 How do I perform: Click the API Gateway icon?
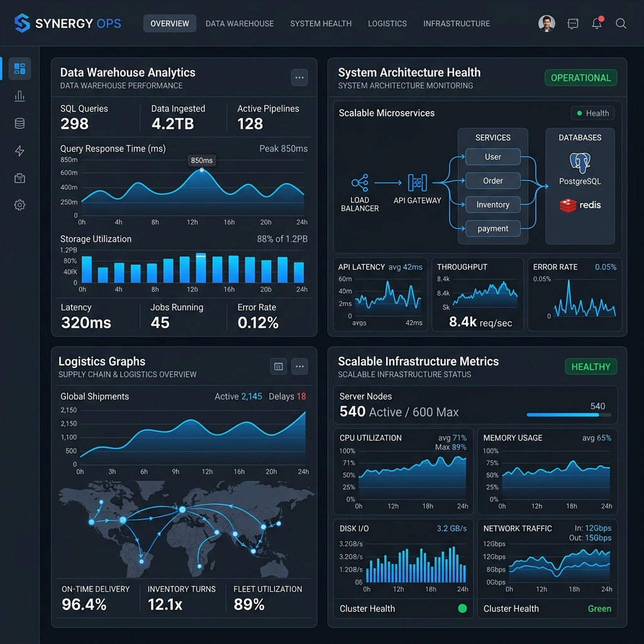(x=418, y=183)
